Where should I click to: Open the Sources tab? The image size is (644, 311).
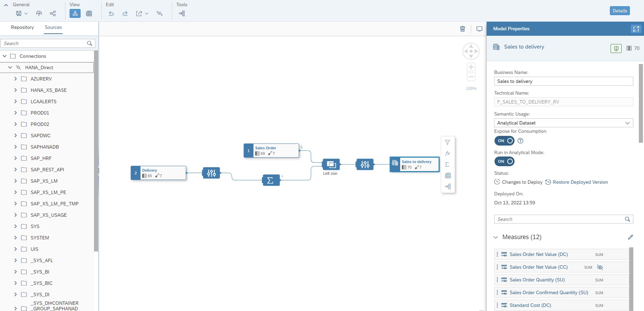(x=53, y=28)
